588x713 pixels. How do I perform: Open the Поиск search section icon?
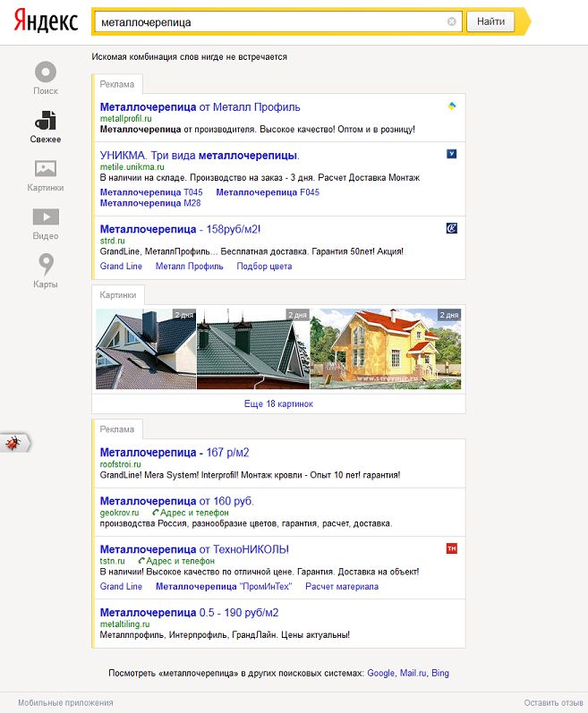click(x=46, y=72)
